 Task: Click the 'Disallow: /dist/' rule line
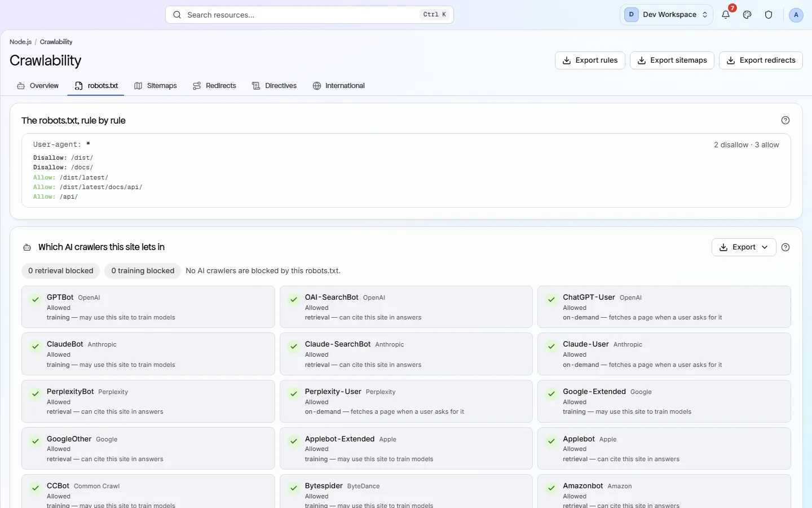63,158
